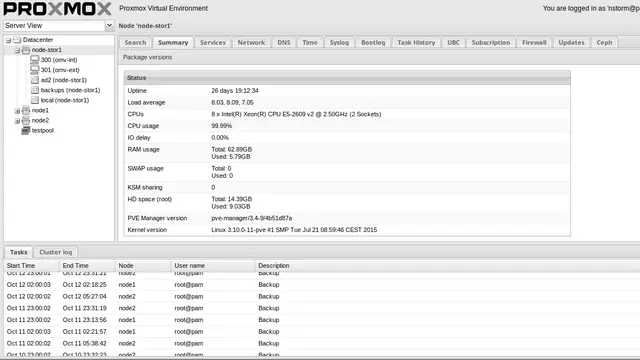This screenshot has height=360, width=640.
Task: Open the Bootlog tab
Action: coord(373,42)
